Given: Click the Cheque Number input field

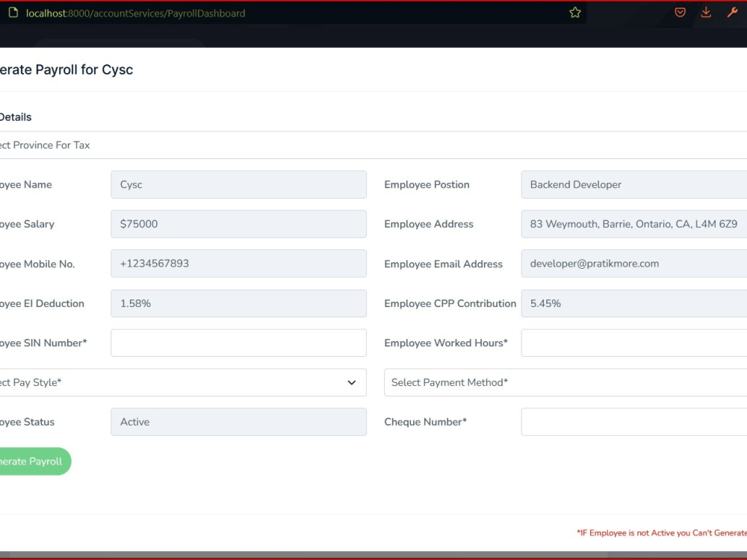Looking at the screenshot, I should click(635, 422).
